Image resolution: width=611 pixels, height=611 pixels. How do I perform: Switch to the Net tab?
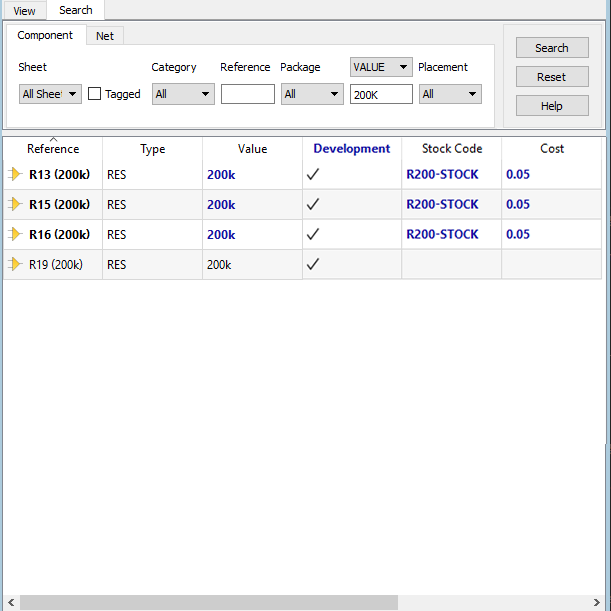click(x=105, y=36)
